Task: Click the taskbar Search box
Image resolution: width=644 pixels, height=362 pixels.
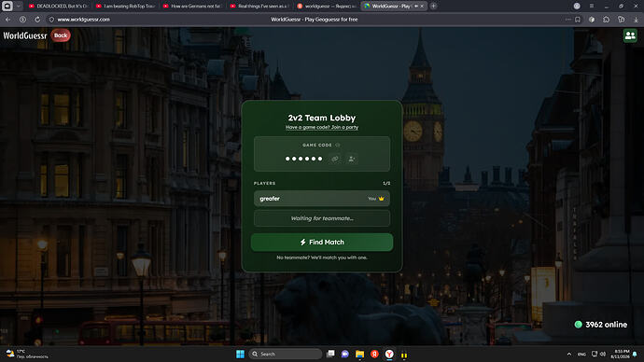Action: coord(286,354)
